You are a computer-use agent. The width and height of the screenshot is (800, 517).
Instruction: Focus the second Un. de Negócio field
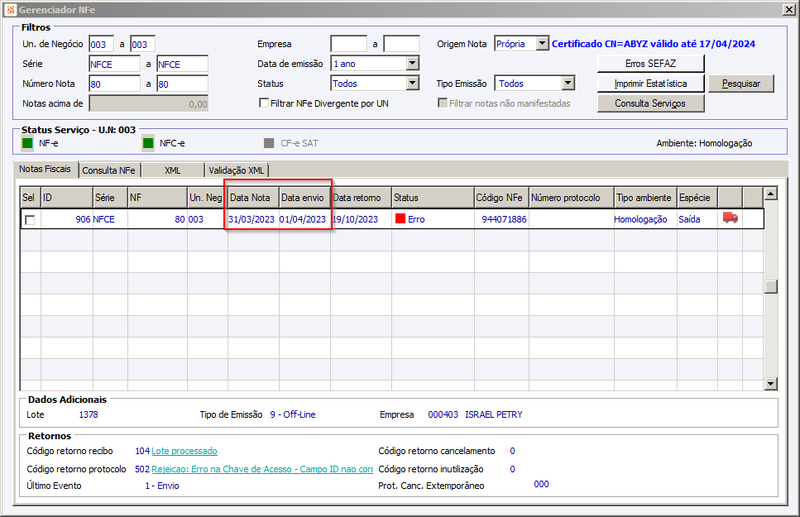point(142,44)
